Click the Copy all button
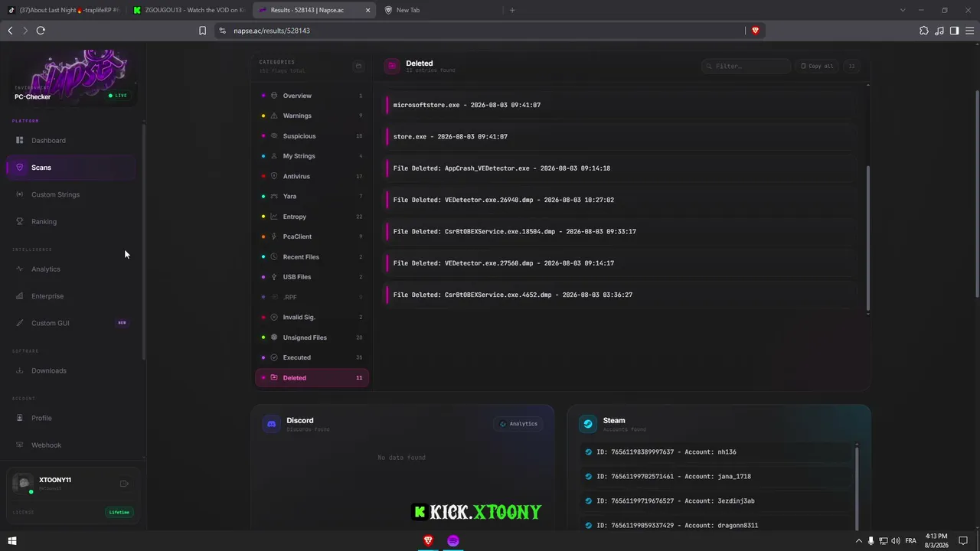980x551 pixels. pos(817,67)
